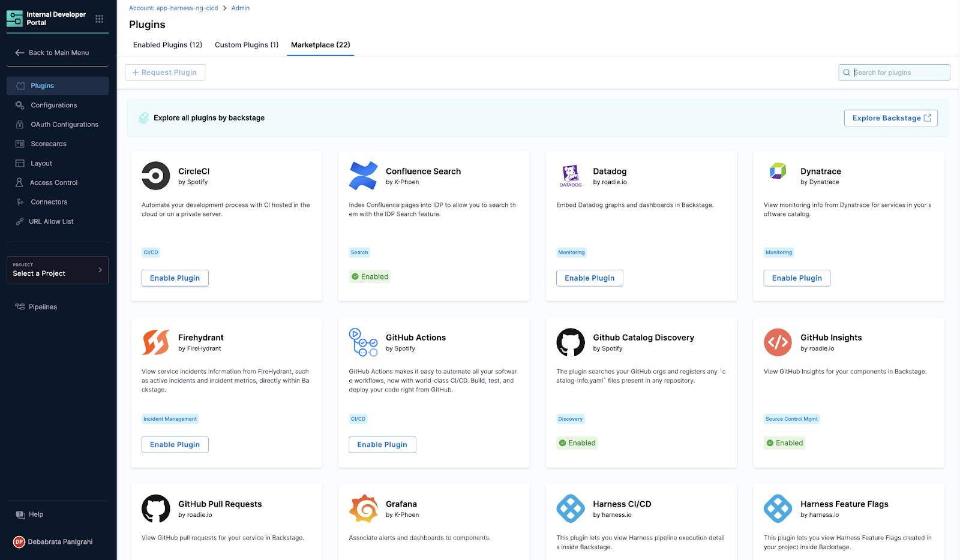This screenshot has width=960, height=560.
Task: Open Access Control in the sidebar
Action: pyautogui.click(x=53, y=183)
